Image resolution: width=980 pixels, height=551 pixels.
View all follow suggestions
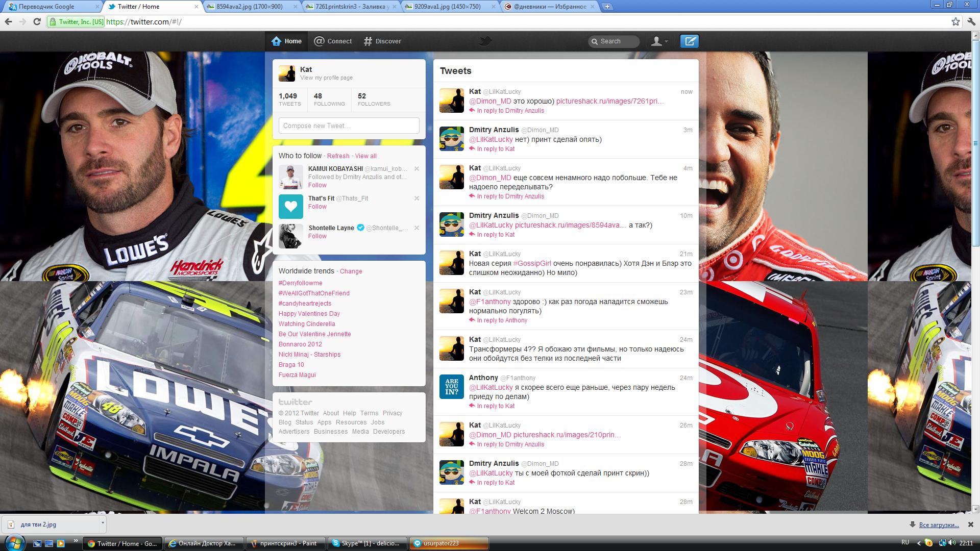coord(366,156)
